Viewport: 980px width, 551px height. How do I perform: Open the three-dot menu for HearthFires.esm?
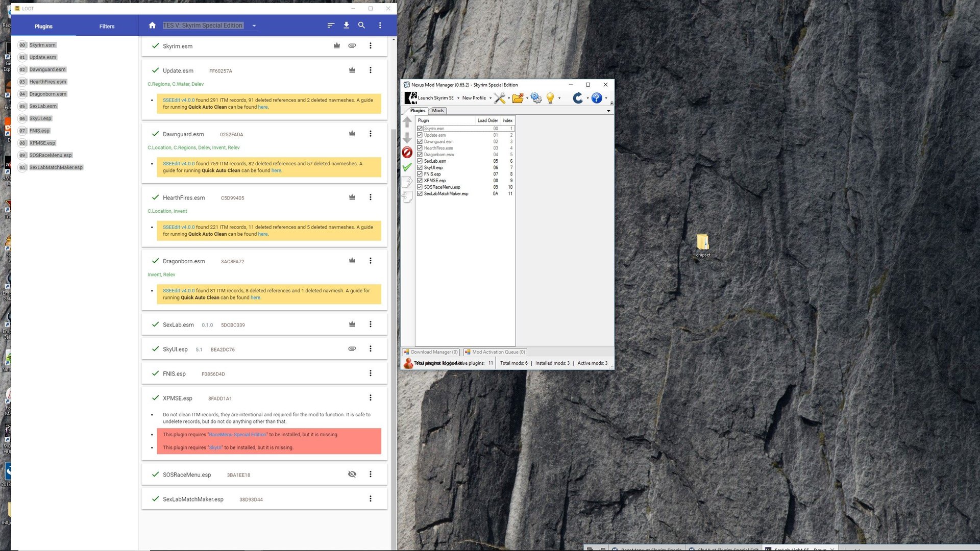(371, 197)
